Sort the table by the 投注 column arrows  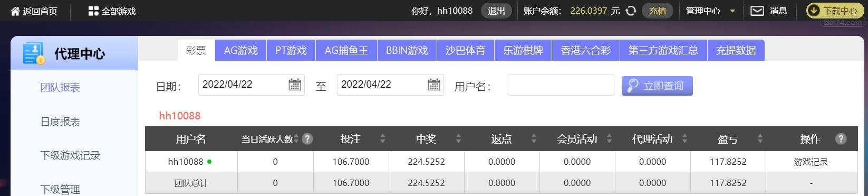point(382,139)
